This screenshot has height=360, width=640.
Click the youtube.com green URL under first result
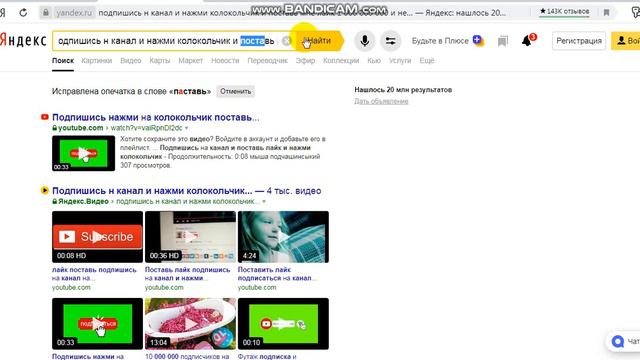pos(80,128)
